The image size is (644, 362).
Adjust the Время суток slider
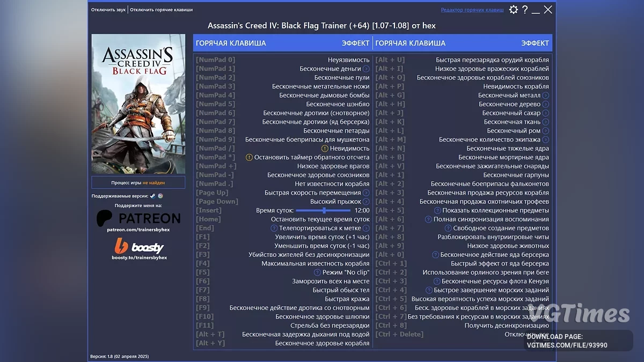click(x=323, y=210)
